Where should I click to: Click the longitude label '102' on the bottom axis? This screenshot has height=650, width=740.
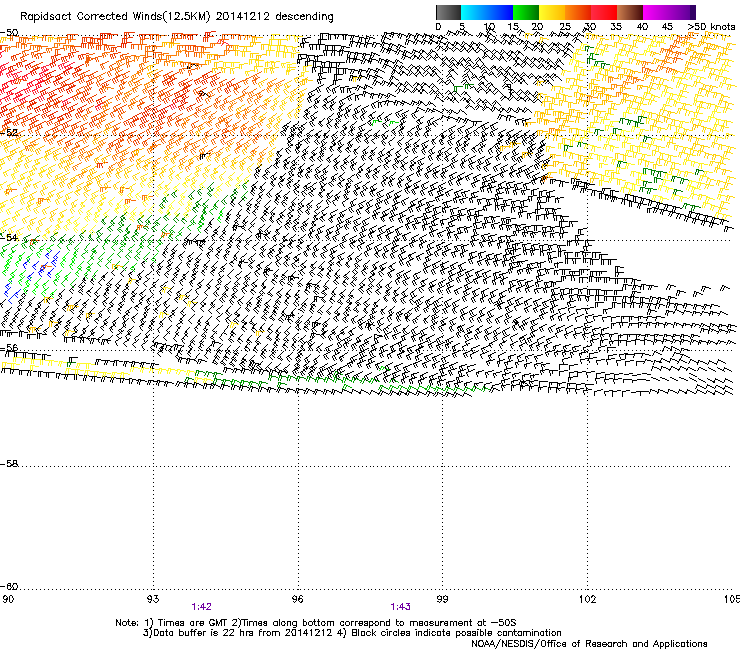(x=587, y=599)
